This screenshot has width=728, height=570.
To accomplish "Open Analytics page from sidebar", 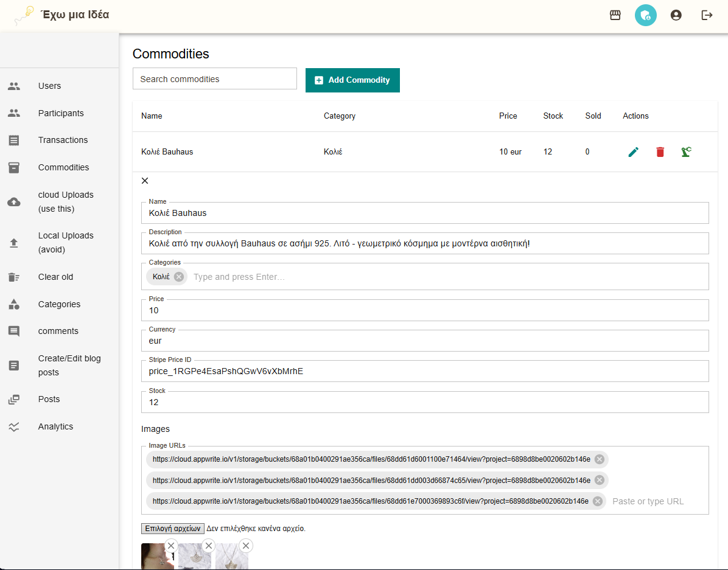I will [55, 426].
